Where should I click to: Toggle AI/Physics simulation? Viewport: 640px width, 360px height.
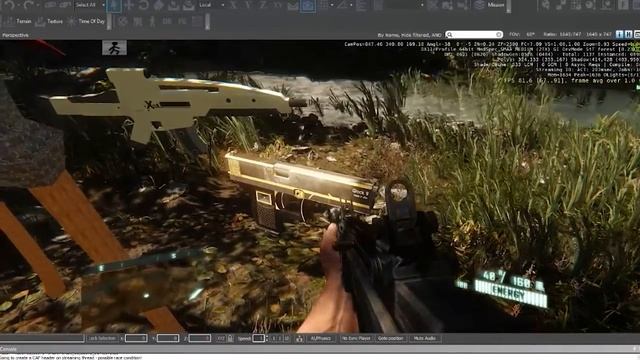click(x=320, y=338)
